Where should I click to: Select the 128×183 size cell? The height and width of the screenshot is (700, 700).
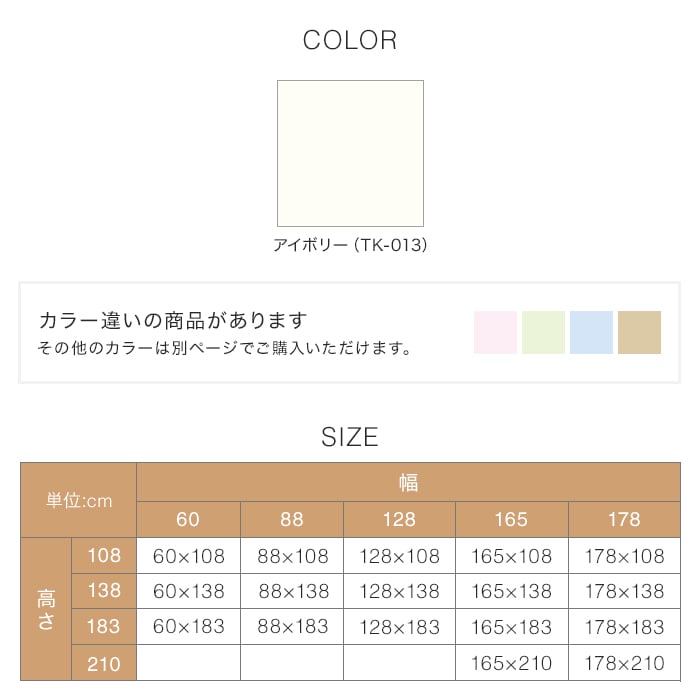(x=399, y=627)
